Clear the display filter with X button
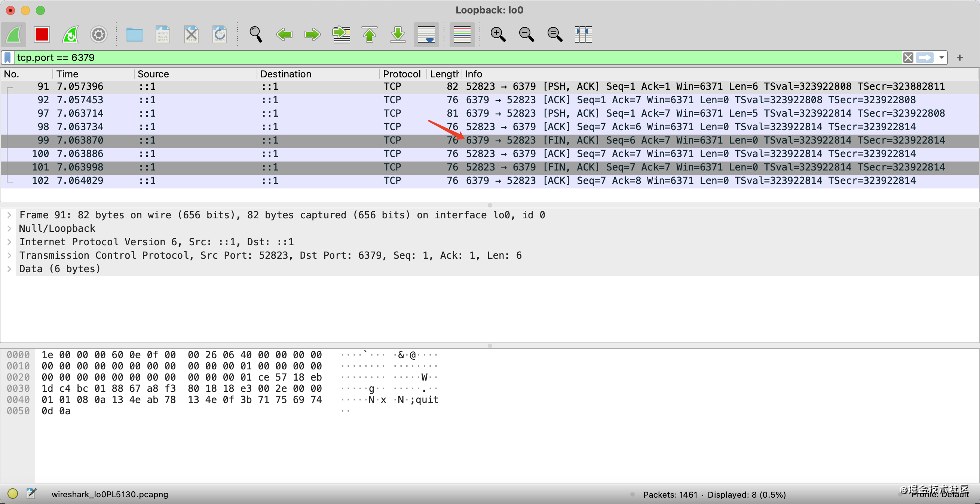The width and height of the screenshot is (980, 504). [x=908, y=58]
